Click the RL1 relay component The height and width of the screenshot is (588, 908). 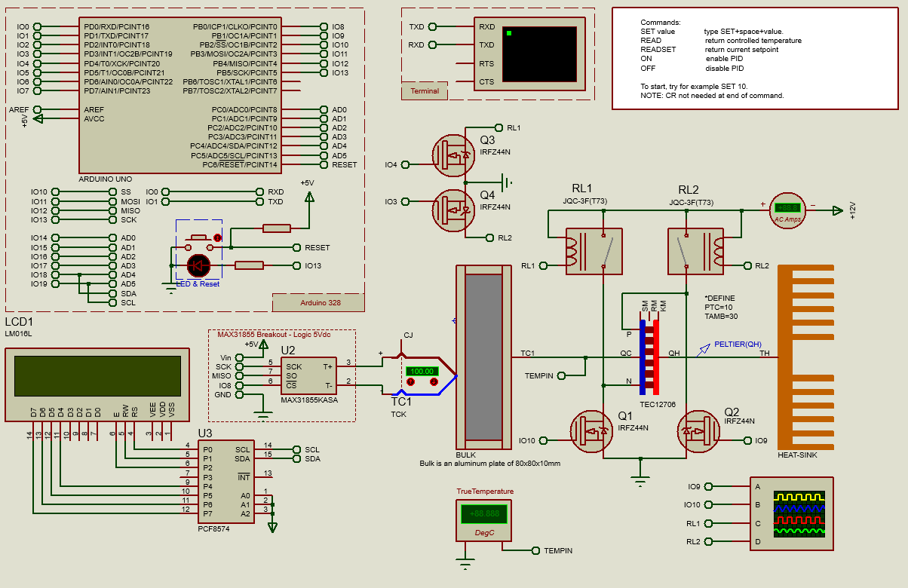(594, 251)
